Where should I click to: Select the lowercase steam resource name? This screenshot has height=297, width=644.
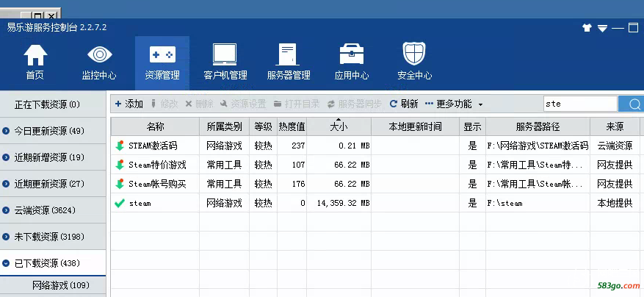[x=140, y=203]
